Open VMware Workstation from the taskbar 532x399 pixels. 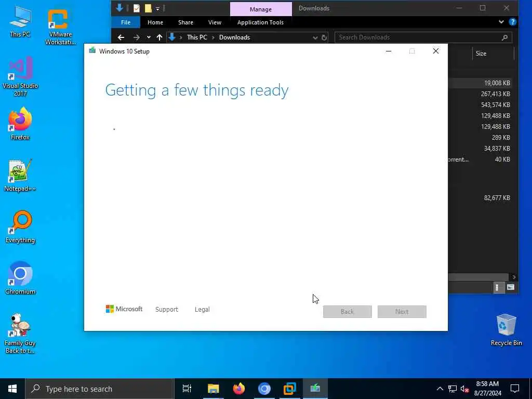(x=290, y=389)
